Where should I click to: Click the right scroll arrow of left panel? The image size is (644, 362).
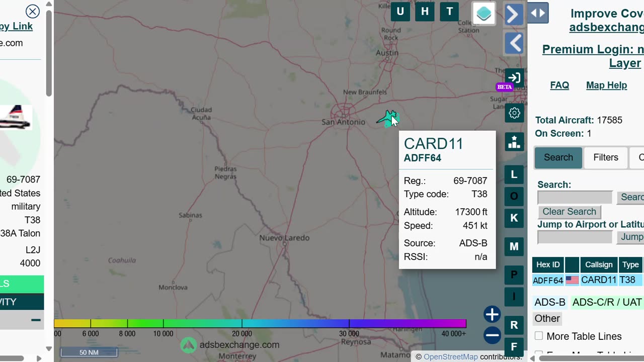[39, 358]
